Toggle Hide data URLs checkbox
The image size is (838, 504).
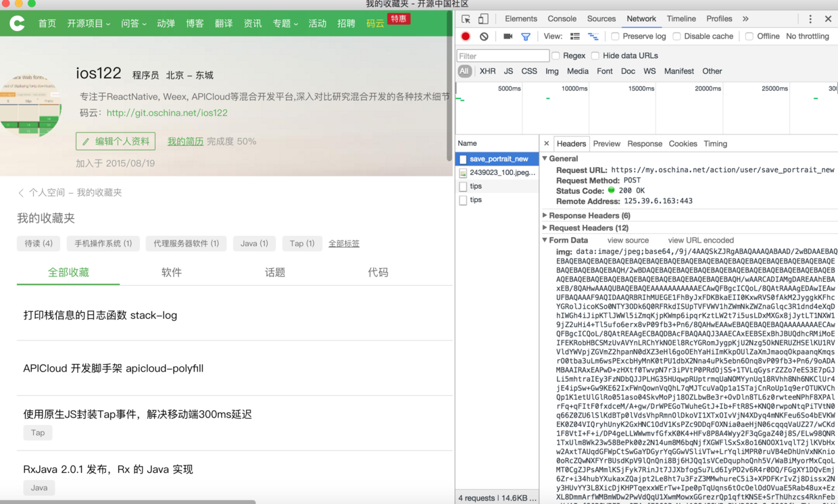click(x=595, y=55)
